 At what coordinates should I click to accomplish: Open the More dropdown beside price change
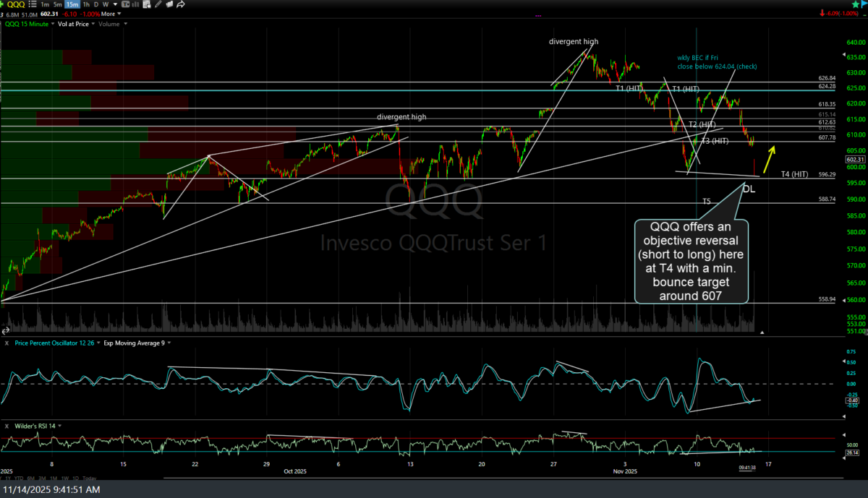(110, 14)
